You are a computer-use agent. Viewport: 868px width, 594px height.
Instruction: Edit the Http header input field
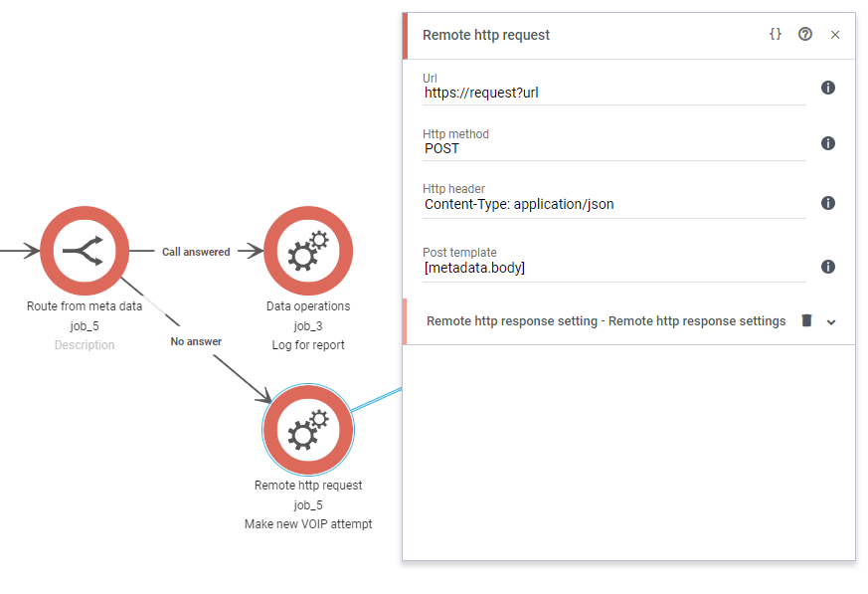612,204
